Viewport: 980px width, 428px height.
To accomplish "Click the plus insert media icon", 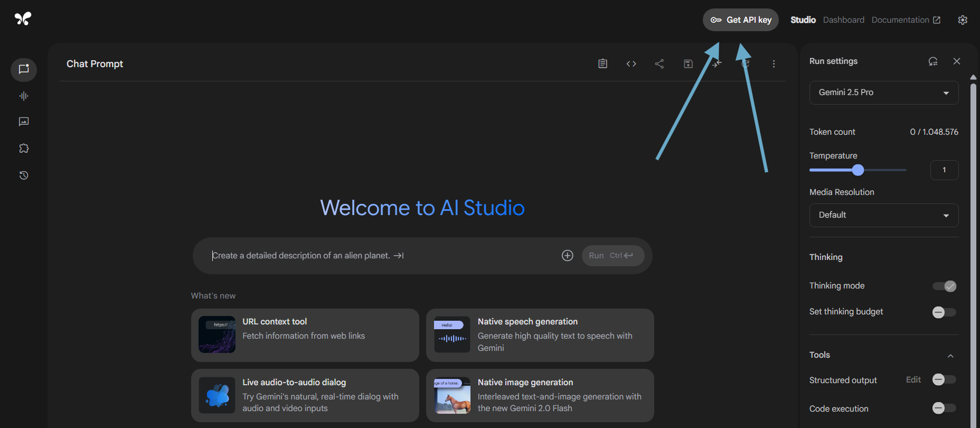I will tap(568, 256).
